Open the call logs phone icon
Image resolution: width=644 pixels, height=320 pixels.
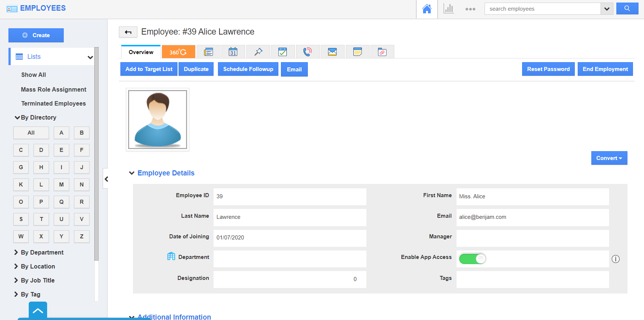pyautogui.click(x=307, y=52)
